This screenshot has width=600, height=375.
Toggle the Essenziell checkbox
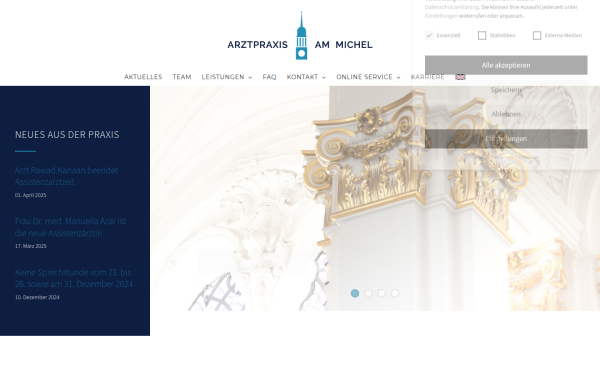coord(429,35)
